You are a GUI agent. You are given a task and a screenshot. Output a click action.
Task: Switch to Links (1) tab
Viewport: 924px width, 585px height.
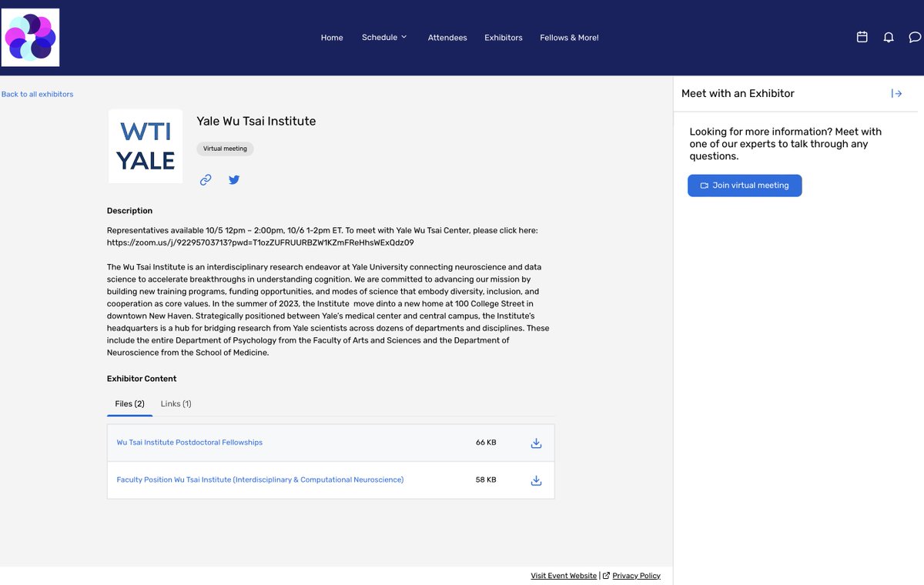[x=176, y=403]
